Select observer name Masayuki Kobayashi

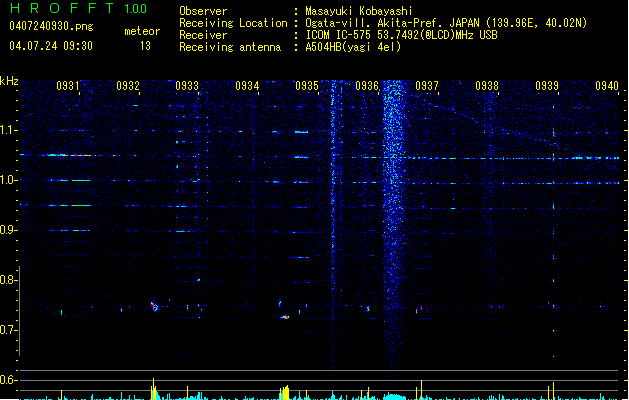[x=359, y=11]
